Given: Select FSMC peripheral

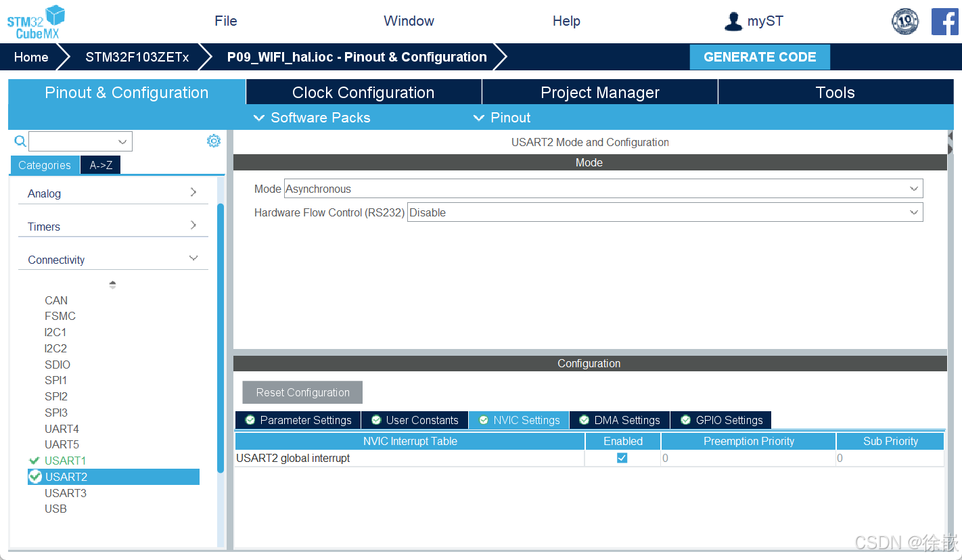Looking at the screenshot, I should click(60, 316).
